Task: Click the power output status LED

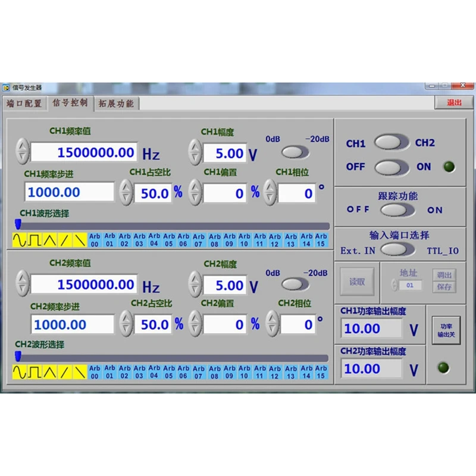Action: pos(443,368)
